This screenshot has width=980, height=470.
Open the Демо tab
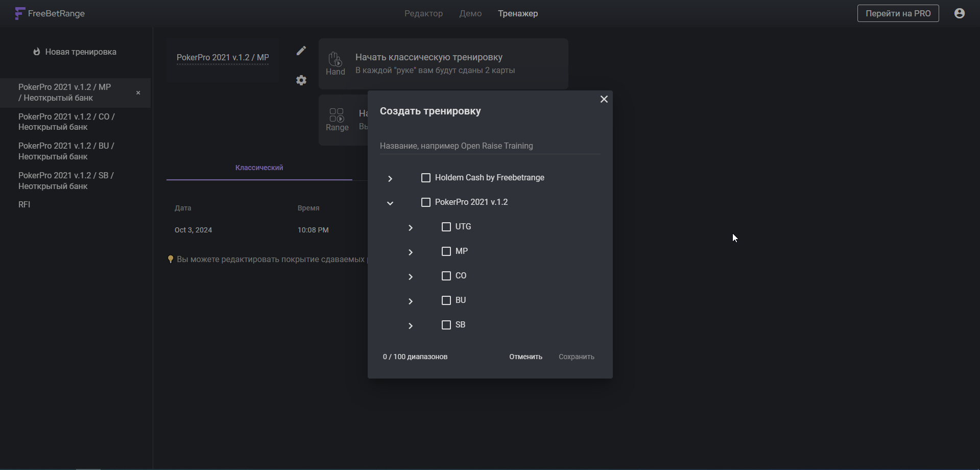470,13
